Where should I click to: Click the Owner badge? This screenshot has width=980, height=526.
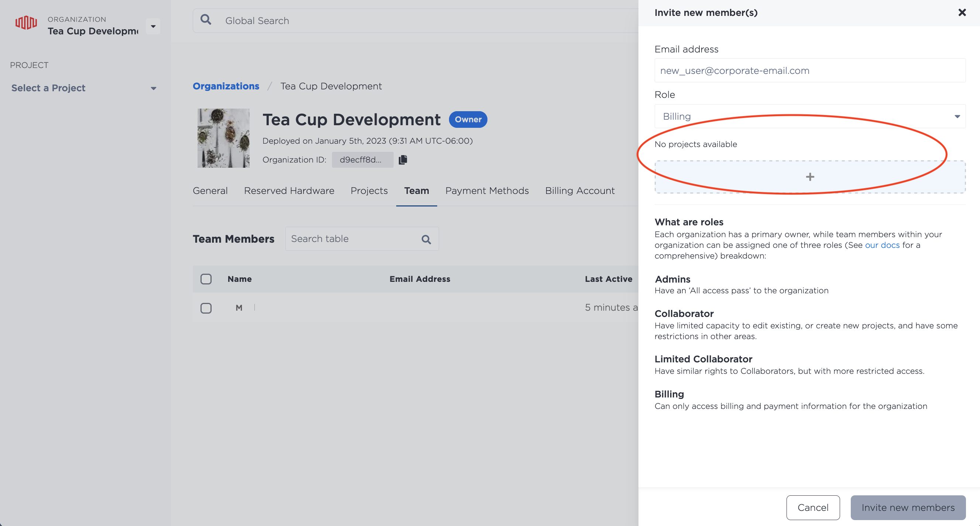pos(468,120)
